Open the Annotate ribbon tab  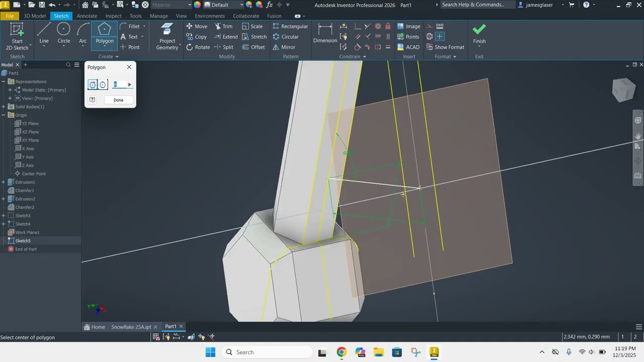pos(87,16)
